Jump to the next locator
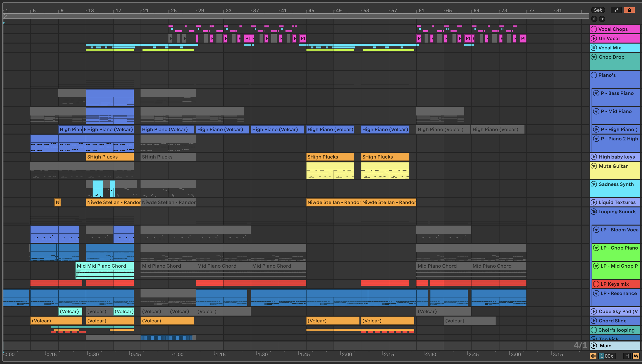This screenshot has width=642, height=364. tap(602, 19)
